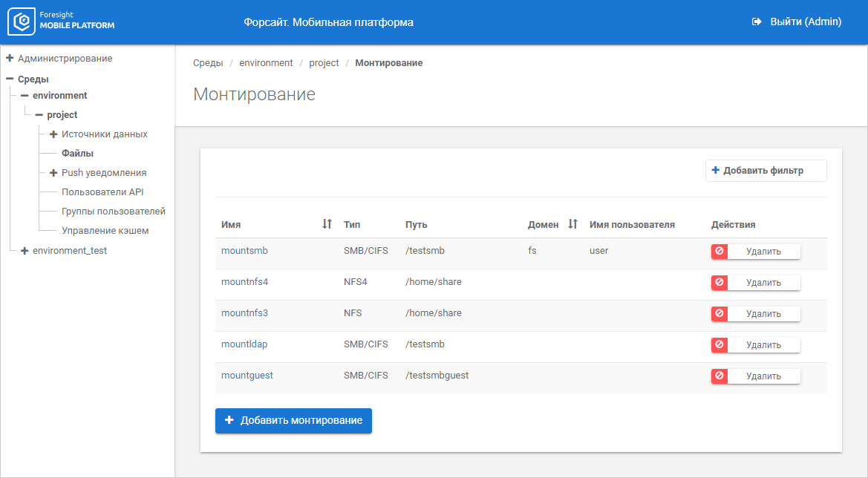Expand Источники данных in the tree

coord(53,134)
